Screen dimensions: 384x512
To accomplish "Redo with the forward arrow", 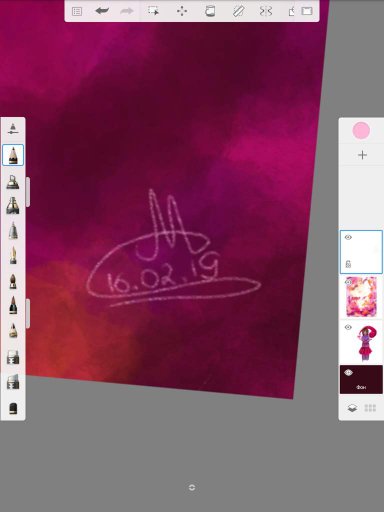I will pyautogui.click(x=127, y=11).
